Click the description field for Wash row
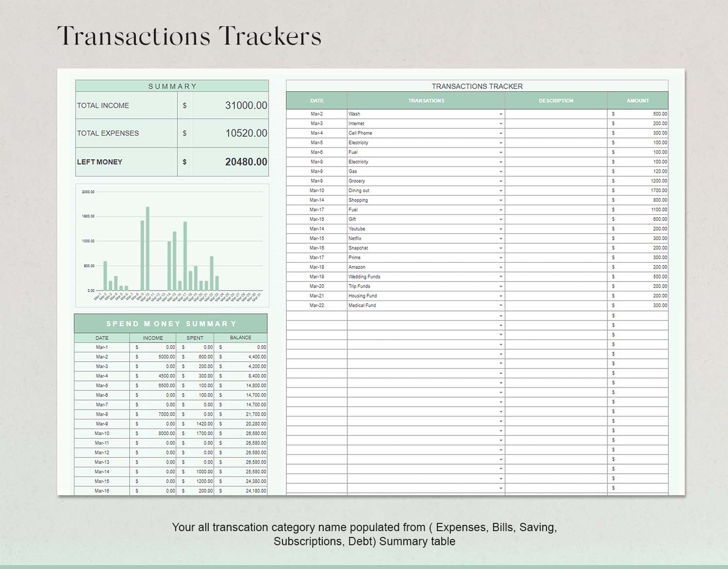Screen dimensions: 728x569 click(556, 114)
